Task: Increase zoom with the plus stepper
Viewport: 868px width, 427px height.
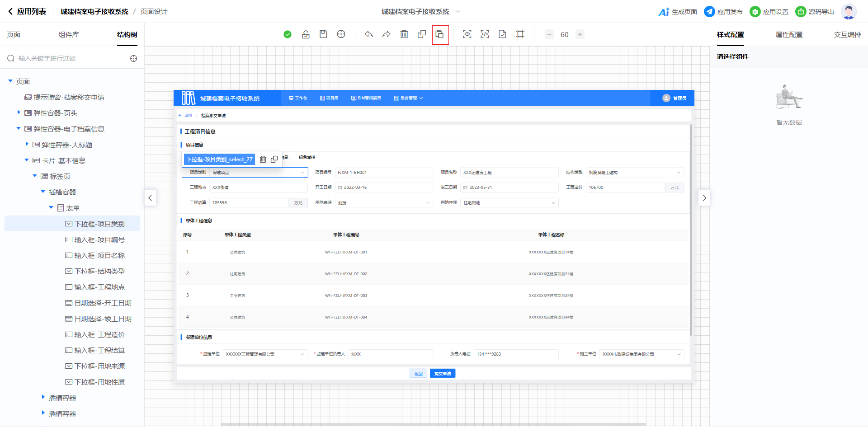Action: point(580,34)
